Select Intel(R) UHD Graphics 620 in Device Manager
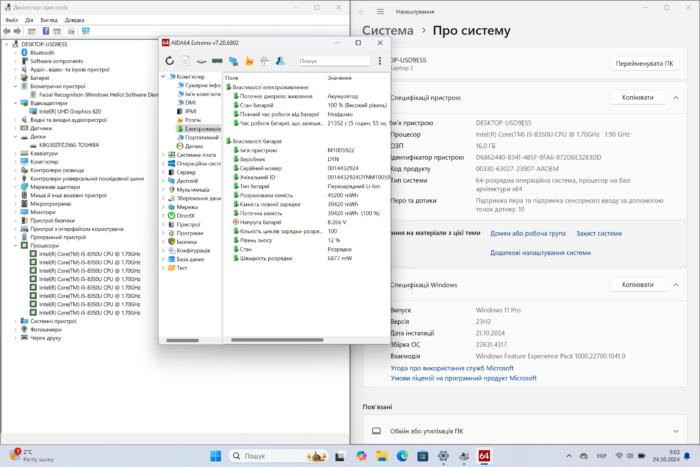Image resolution: width=700 pixels, height=467 pixels. [x=70, y=112]
